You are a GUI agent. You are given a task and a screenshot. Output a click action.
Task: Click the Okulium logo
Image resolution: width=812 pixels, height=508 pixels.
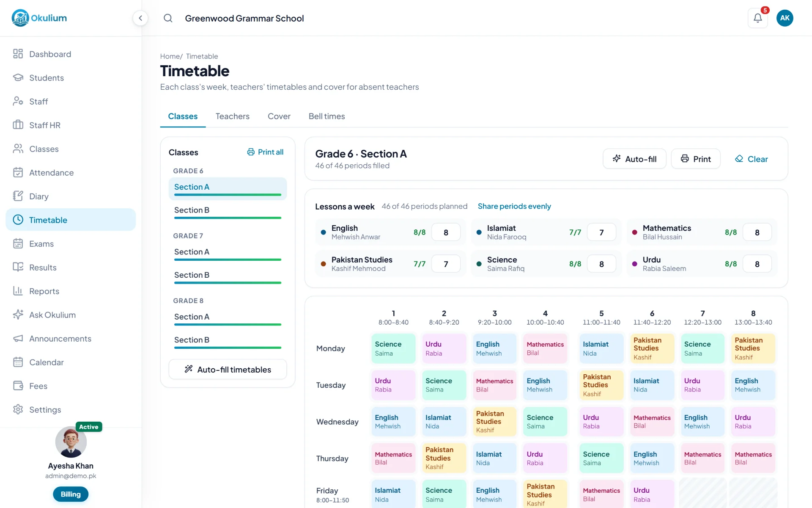39,18
